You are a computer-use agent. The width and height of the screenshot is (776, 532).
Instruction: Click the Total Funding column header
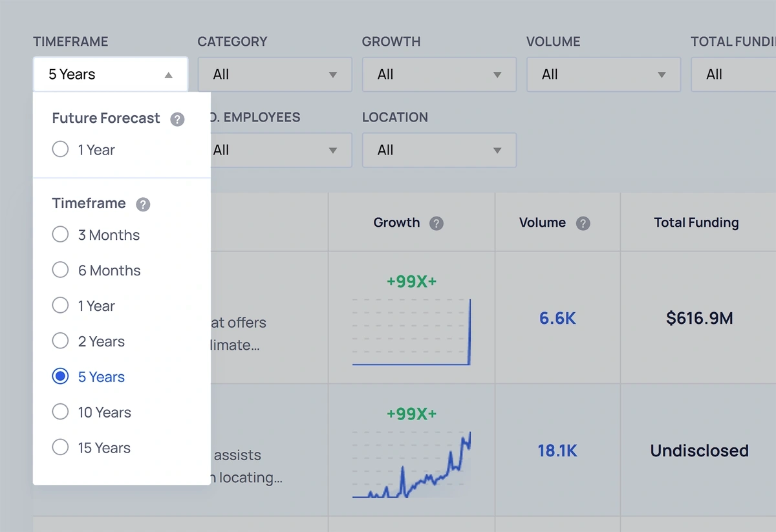(x=696, y=223)
